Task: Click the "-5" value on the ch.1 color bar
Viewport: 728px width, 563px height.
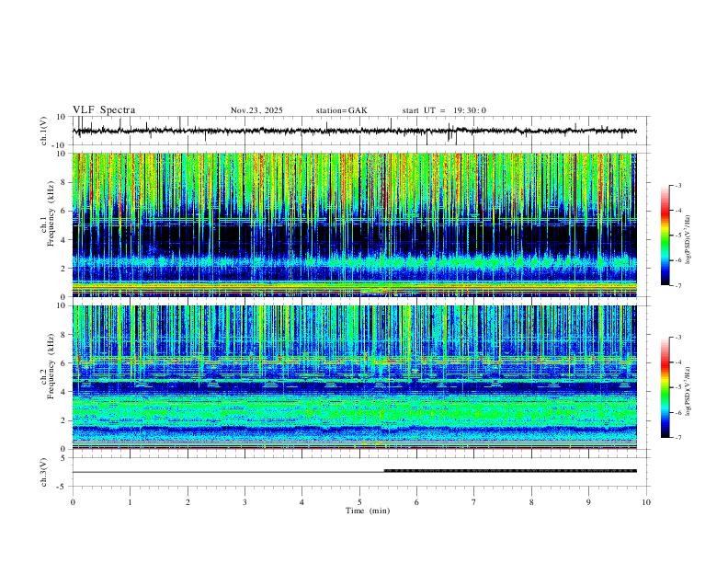Action: [677, 236]
